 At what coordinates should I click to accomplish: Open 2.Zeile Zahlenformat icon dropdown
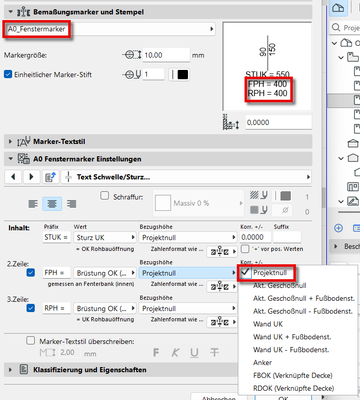tap(222, 287)
